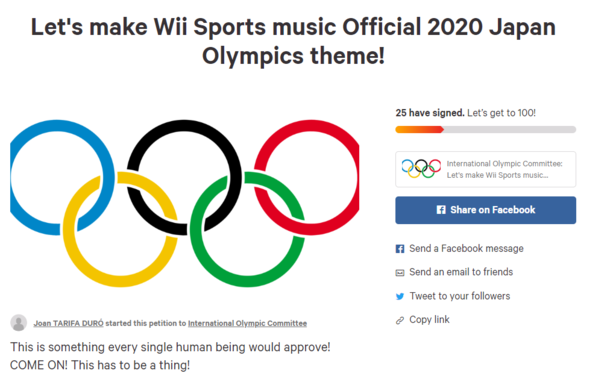The height and width of the screenshot is (388, 610).
Task: Click the chain link copy icon
Action: [x=400, y=320]
